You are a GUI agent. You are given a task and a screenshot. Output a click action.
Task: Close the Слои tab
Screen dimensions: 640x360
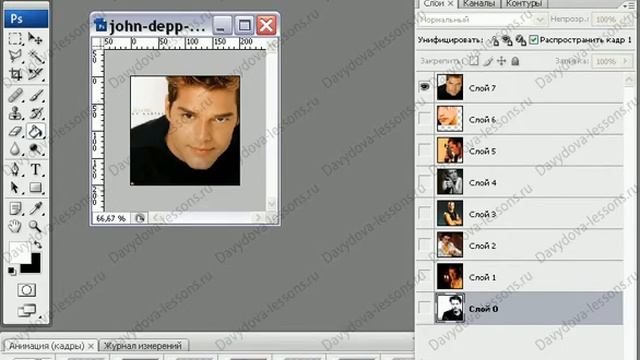coord(451,4)
